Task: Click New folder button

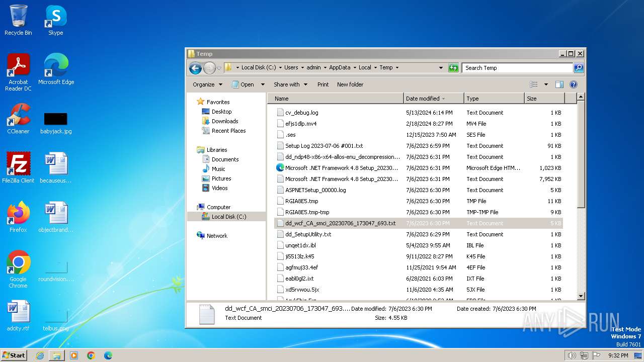Action: (x=350, y=84)
